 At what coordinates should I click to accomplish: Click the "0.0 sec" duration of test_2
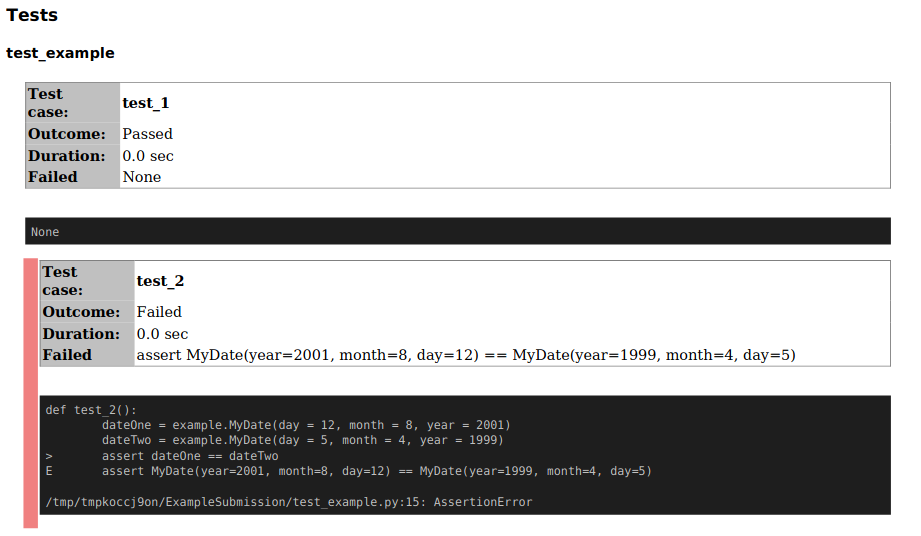(162, 334)
